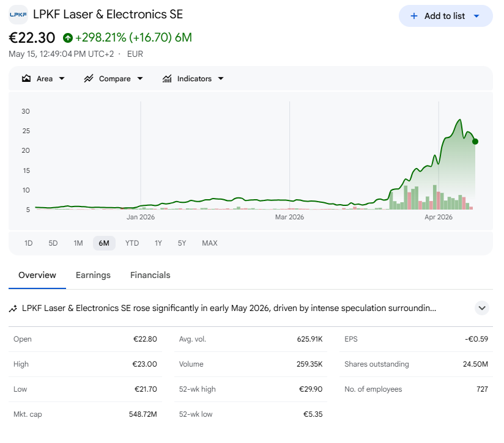This screenshot has height=443, width=504.
Task: Click the May 15 timestamp text
Action: click(61, 54)
